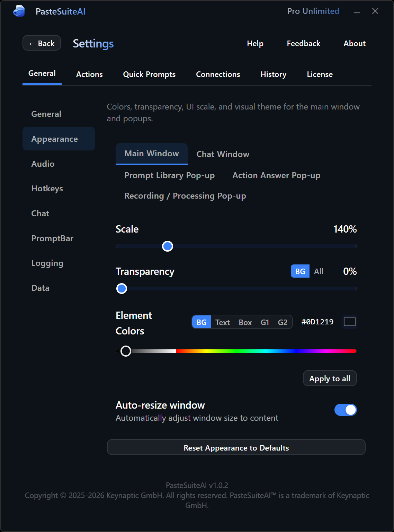Select G1 in Element Colors
The height and width of the screenshot is (532, 394).
point(265,322)
